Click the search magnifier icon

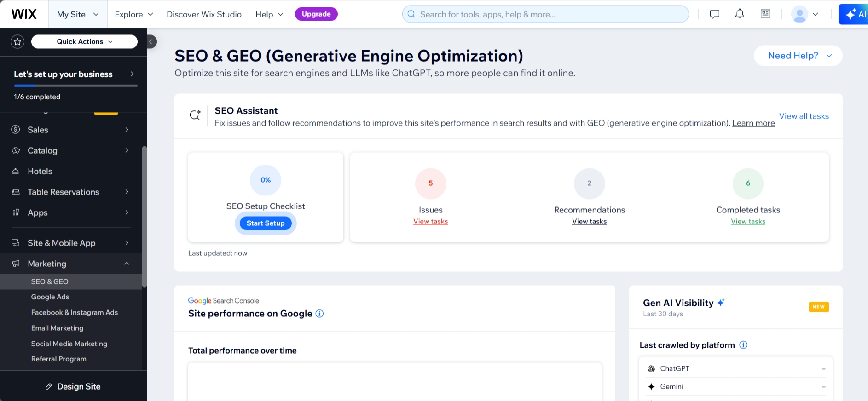pos(411,14)
